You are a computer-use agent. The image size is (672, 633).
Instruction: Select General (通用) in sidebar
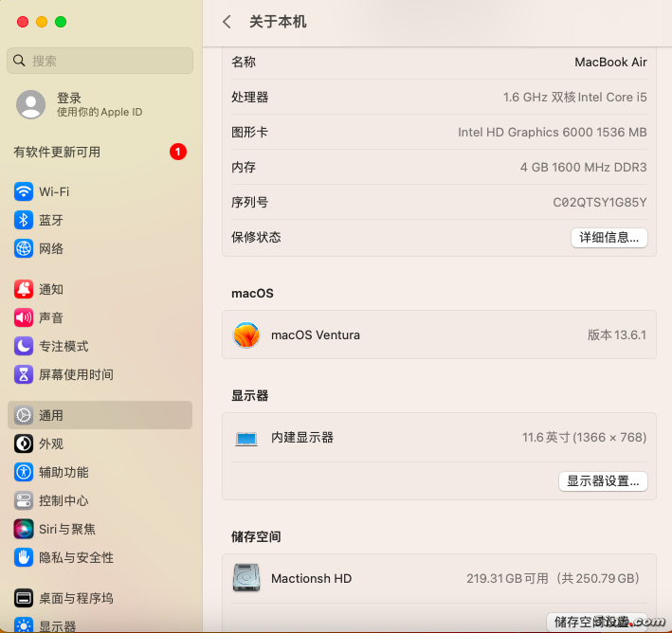click(x=51, y=415)
